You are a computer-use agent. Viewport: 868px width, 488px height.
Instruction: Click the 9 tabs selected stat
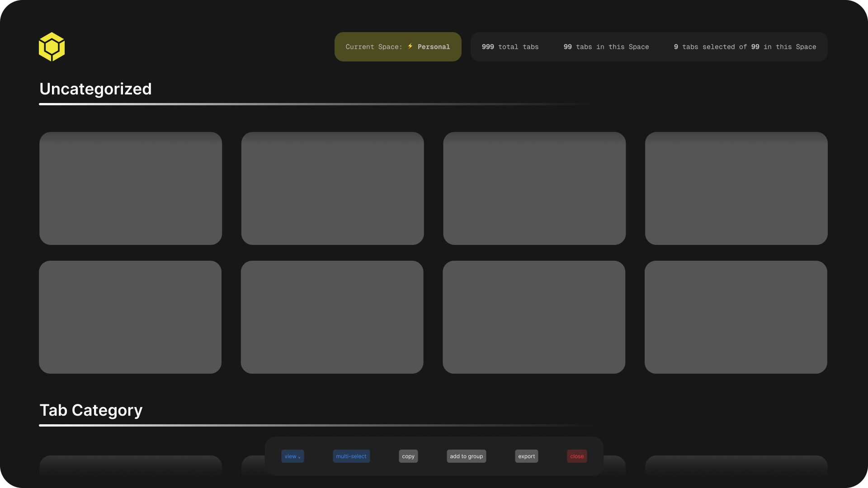point(745,47)
